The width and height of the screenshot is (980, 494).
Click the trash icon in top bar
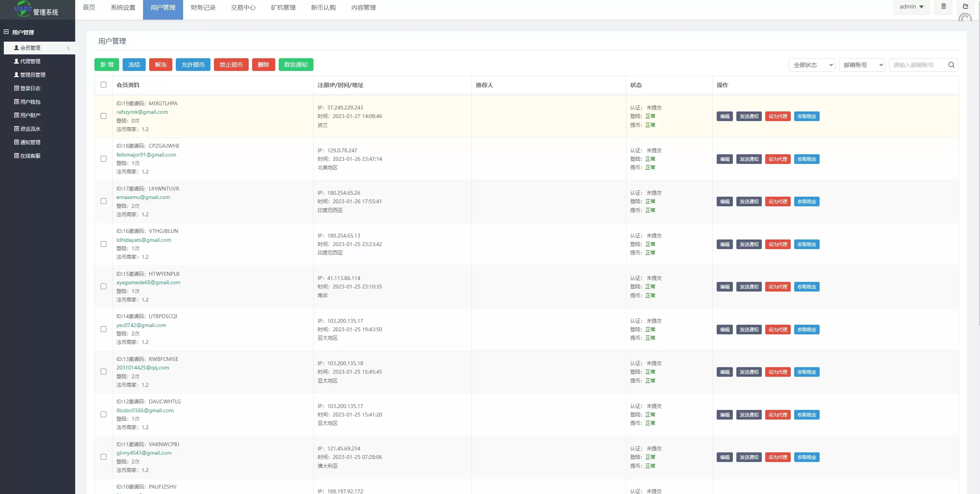tap(943, 7)
